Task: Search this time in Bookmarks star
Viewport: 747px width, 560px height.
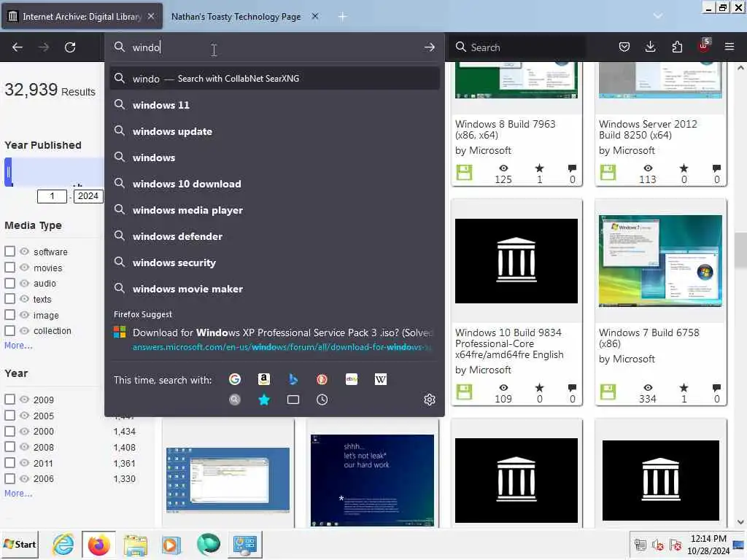Action: pos(264,400)
